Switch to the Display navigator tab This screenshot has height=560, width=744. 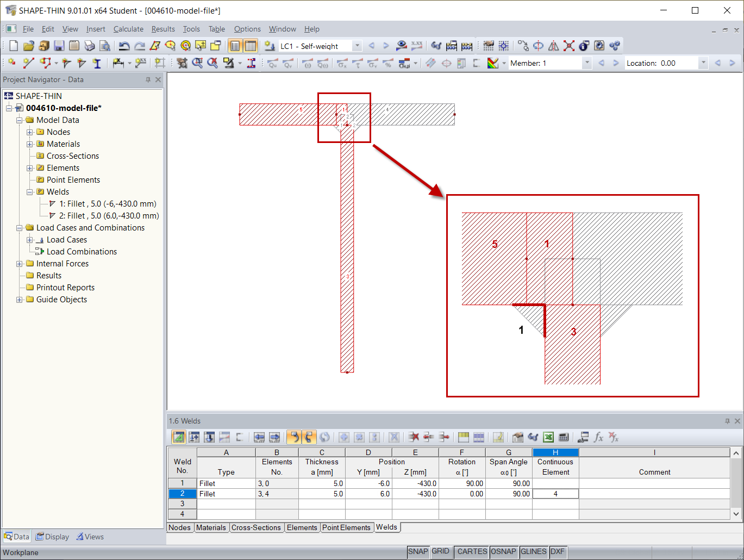click(x=53, y=537)
